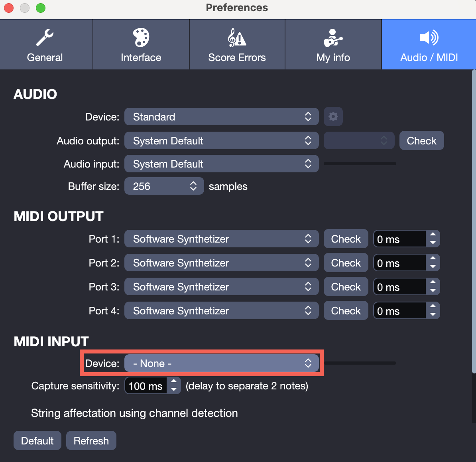The image size is (476, 462).
Task: Open the Audio Device dropdown set to Standard
Action: point(221,116)
